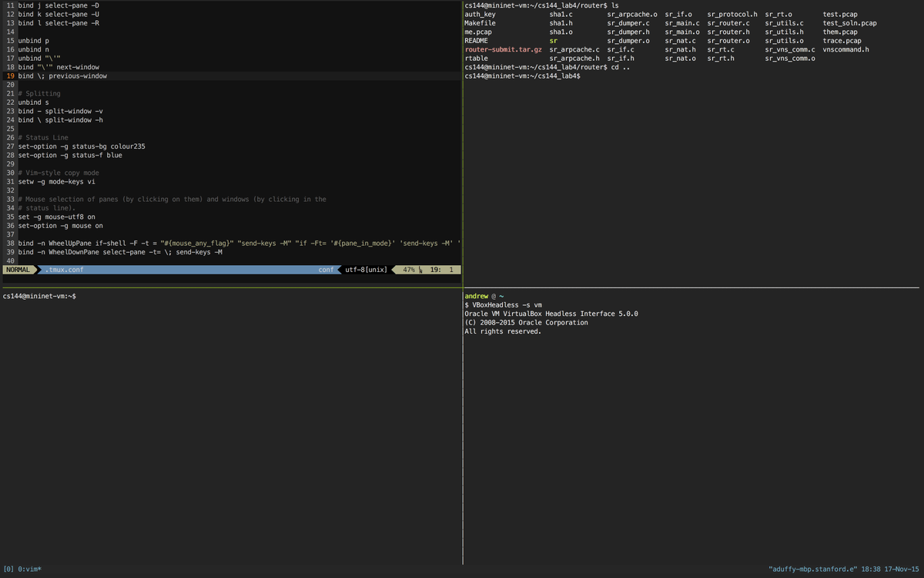The height and width of the screenshot is (578, 924).
Task: Click the '# Vim-style copy mode' comment
Action: coord(59,173)
